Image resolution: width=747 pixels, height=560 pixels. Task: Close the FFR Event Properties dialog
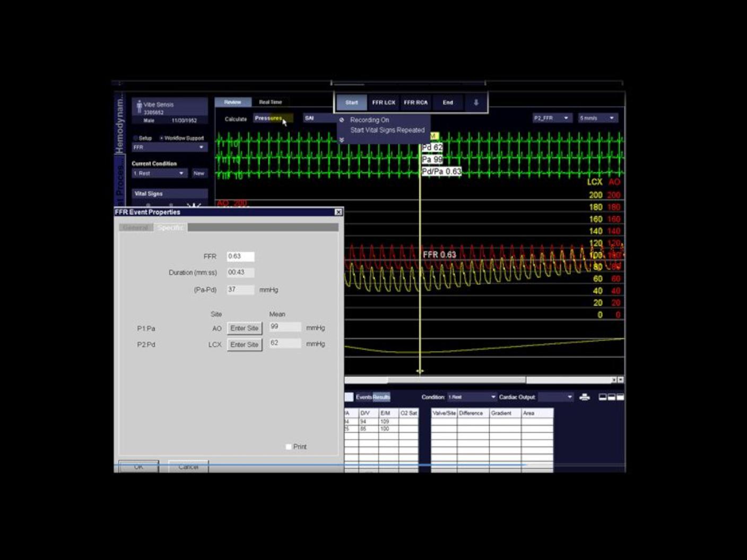(x=338, y=212)
